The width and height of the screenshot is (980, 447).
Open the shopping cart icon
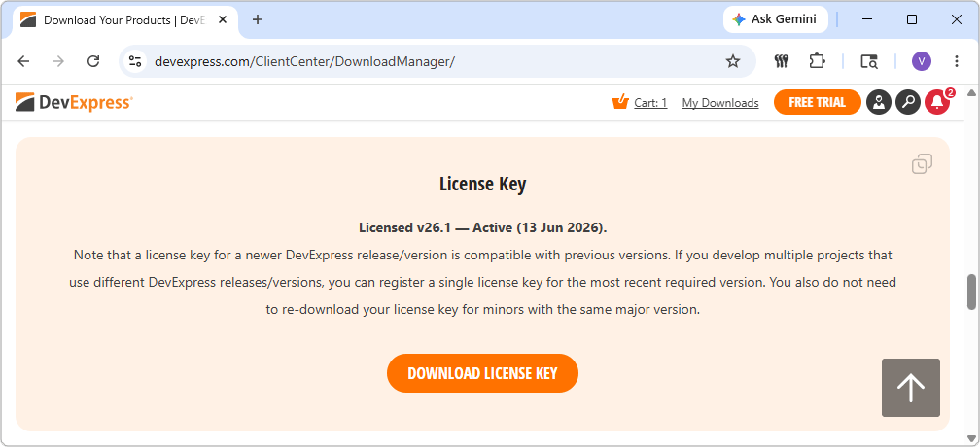[x=619, y=102]
